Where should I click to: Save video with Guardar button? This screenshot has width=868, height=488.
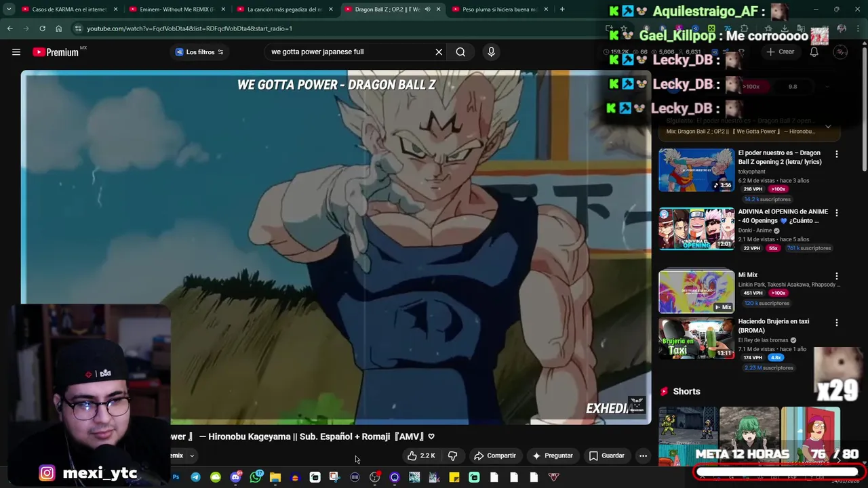point(607,456)
